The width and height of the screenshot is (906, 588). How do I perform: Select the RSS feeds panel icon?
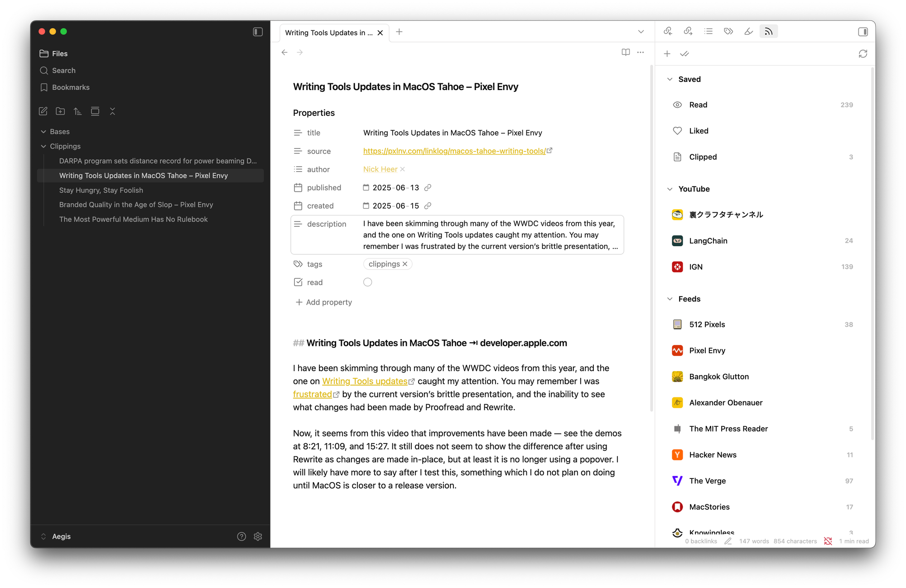[x=769, y=32]
